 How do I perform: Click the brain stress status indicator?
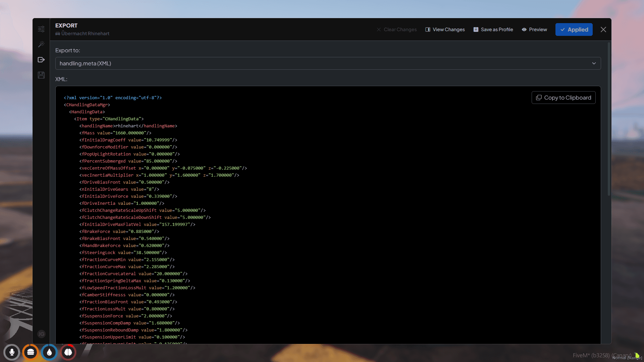pyautogui.click(x=68, y=352)
